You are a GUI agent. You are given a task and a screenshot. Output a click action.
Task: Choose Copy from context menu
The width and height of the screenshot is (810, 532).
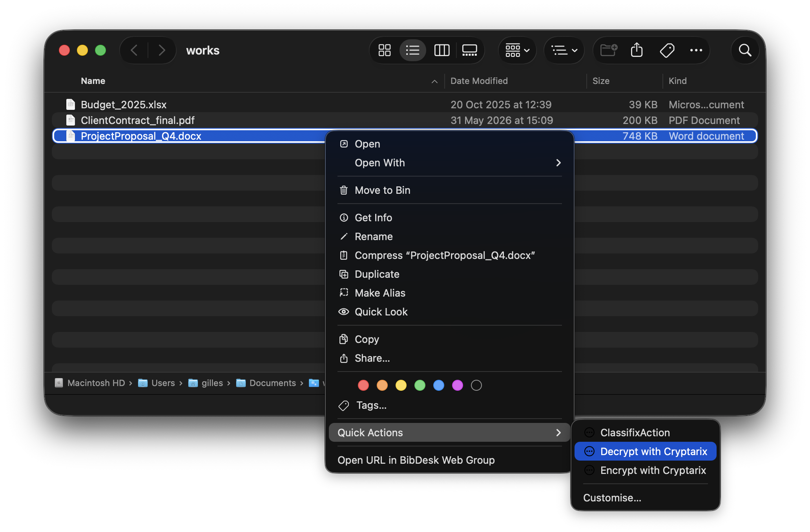tap(450, 339)
